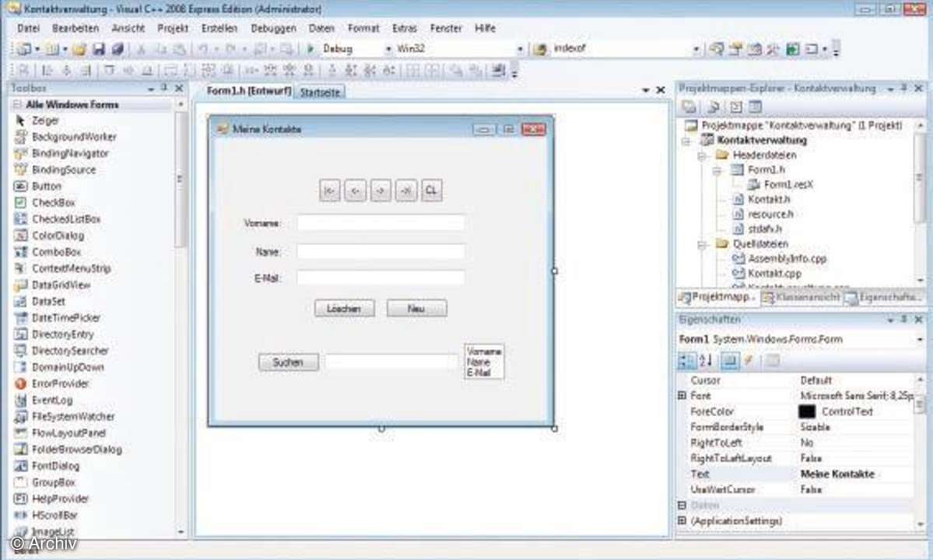Switch to the Startseite tab
933x560 pixels.
pos(320,92)
